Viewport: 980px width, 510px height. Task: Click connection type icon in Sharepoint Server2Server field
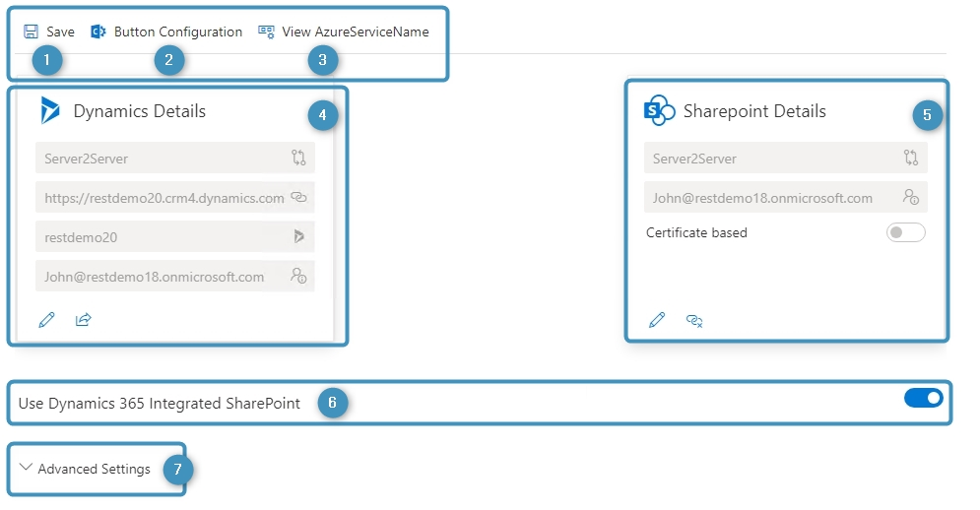point(911,158)
